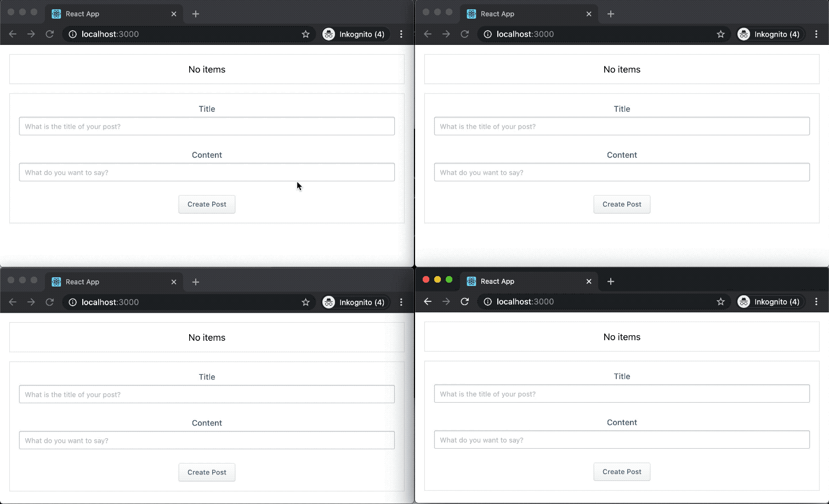The image size is (829, 504).
Task: Add a new tab in top-right window
Action: click(x=611, y=14)
